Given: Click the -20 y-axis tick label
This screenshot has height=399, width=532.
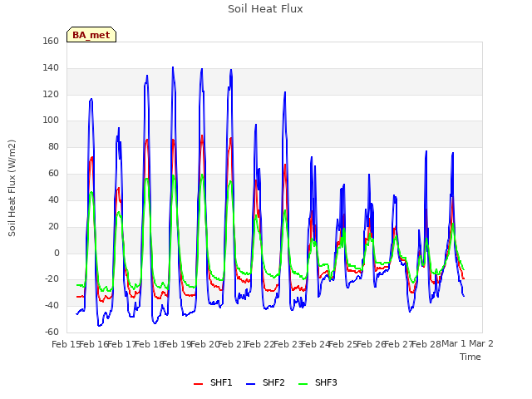Looking at the screenshot, I should click(52, 279).
